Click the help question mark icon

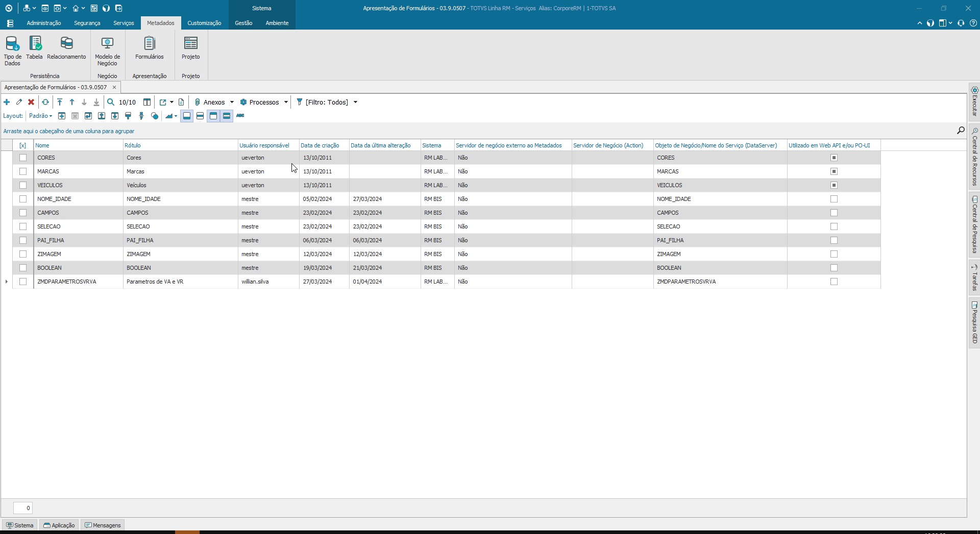(x=973, y=23)
